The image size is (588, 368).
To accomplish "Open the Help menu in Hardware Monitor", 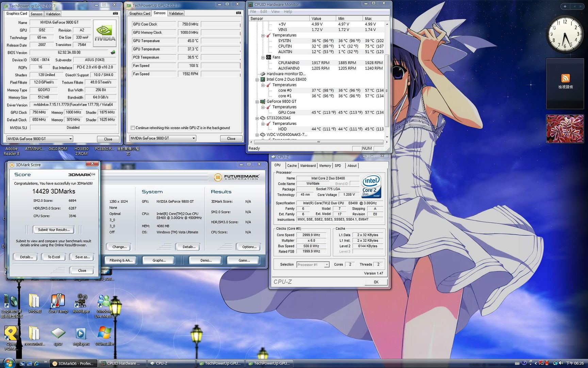I will click(x=288, y=12).
